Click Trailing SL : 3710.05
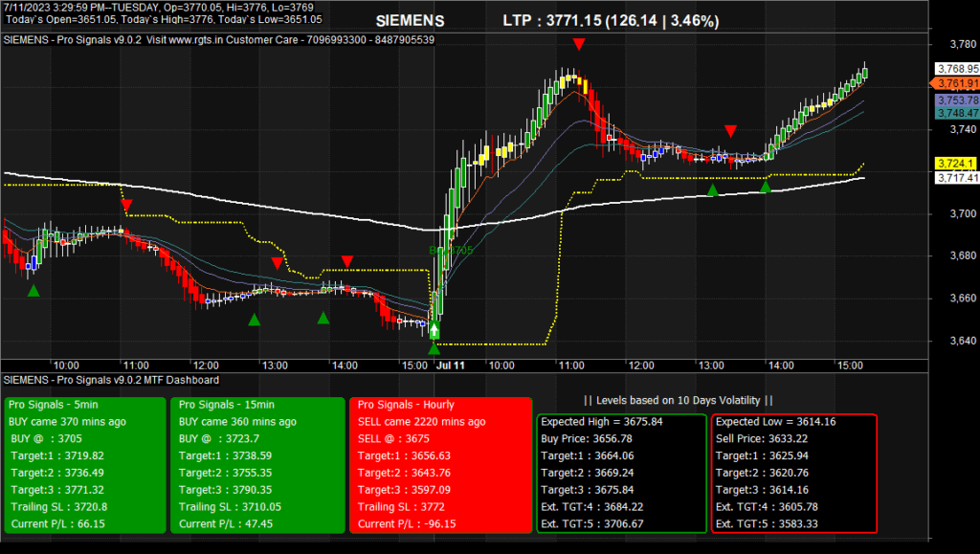The height and width of the screenshot is (554, 980). (x=230, y=507)
